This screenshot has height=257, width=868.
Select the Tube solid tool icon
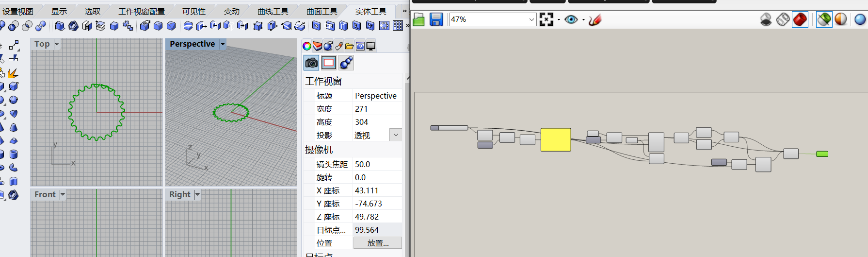pos(14,154)
